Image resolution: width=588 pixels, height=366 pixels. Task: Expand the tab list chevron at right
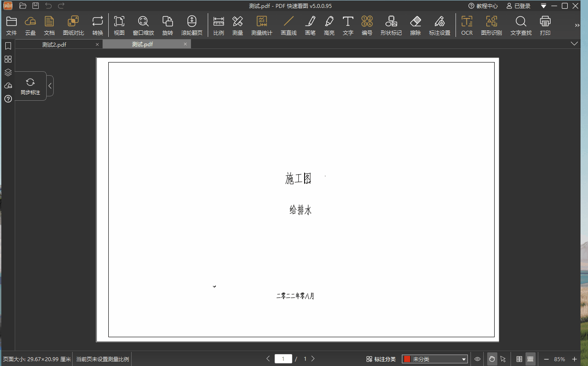tap(574, 44)
